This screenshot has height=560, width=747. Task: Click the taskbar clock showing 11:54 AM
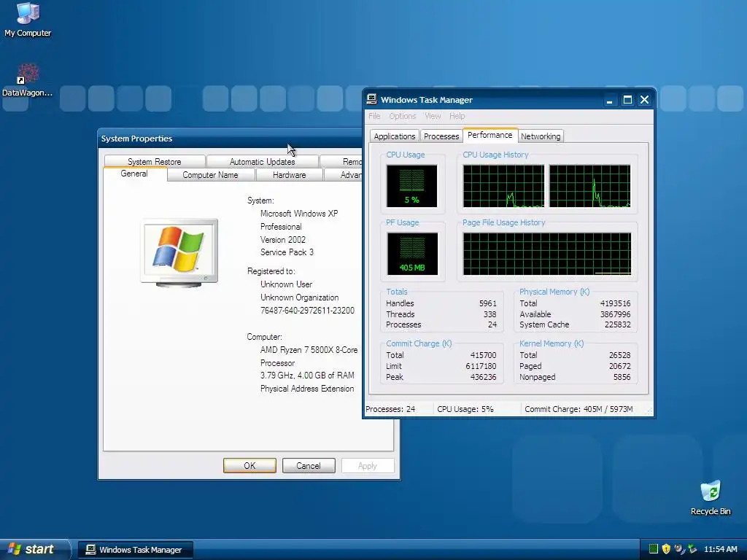[x=720, y=549]
